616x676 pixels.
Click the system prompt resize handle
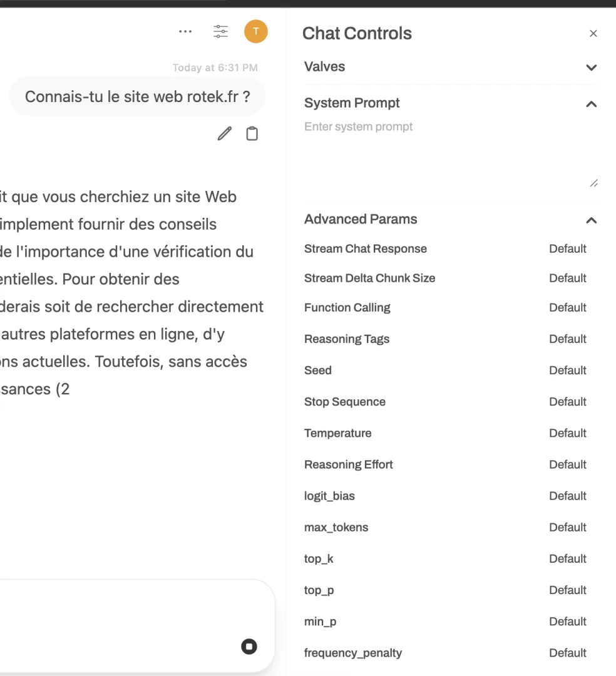click(593, 183)
